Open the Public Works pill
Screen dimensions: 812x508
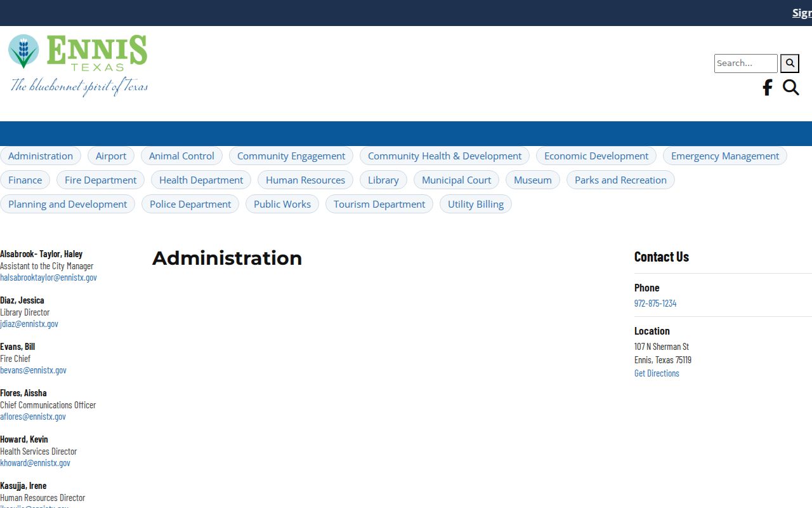(x=282, y=204)
